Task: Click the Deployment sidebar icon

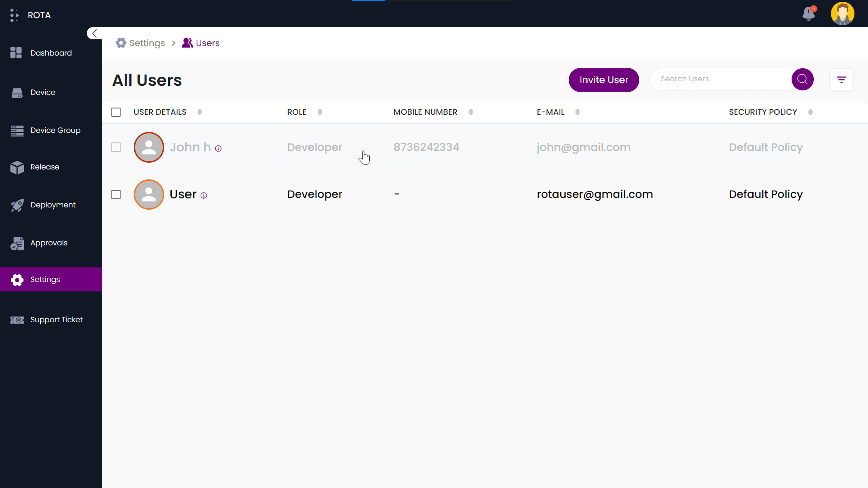Action: [x=17, y=205]
